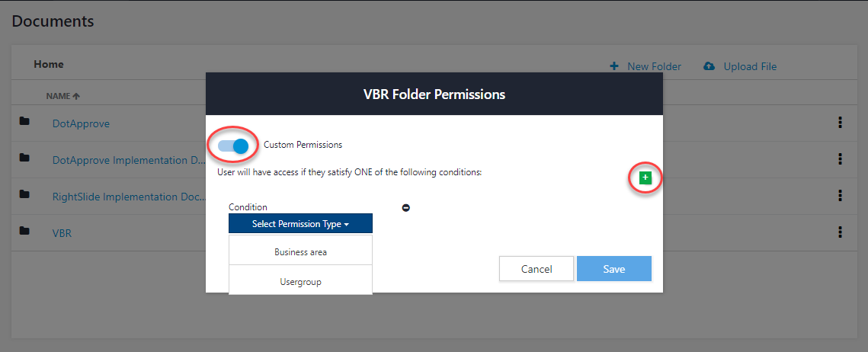Click the plus icon by New Folder
868x352 pixels.
click(614, 66)
